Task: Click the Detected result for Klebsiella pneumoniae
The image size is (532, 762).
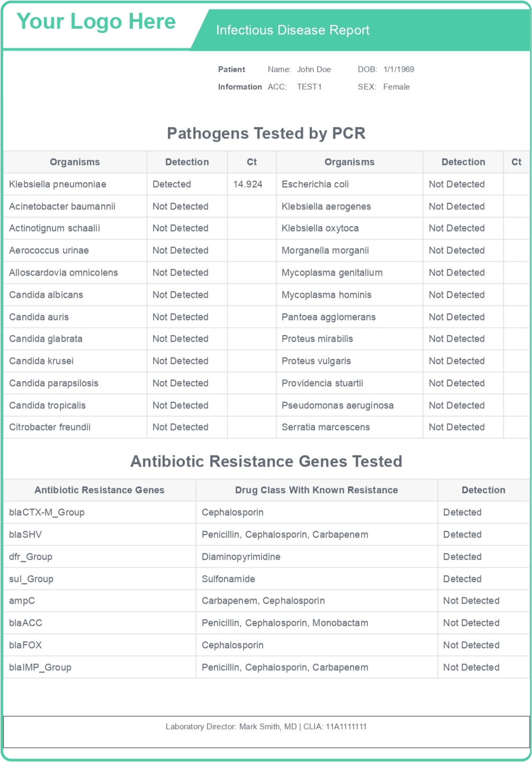Action: [172, 184]
